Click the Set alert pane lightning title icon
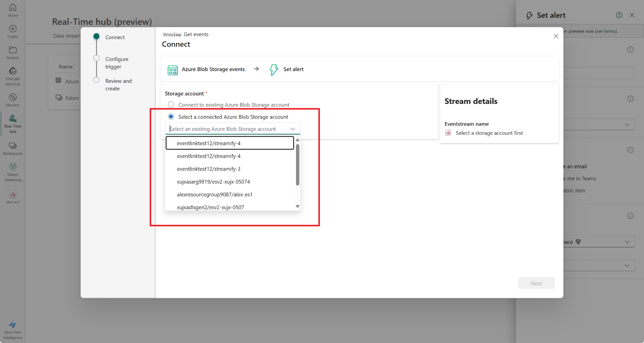The image size is (644, 343). tap(529, 15)
